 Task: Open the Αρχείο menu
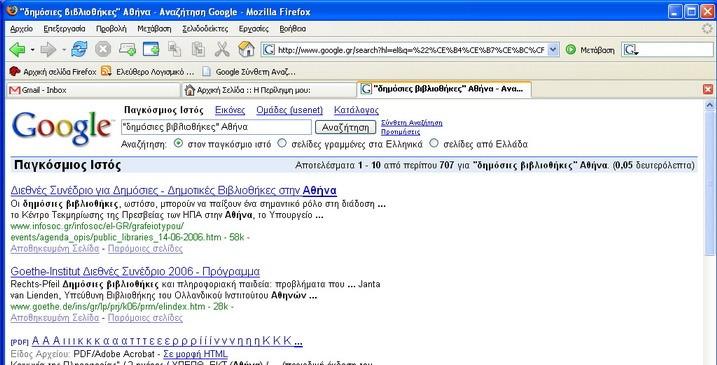(x=21, y=28)
